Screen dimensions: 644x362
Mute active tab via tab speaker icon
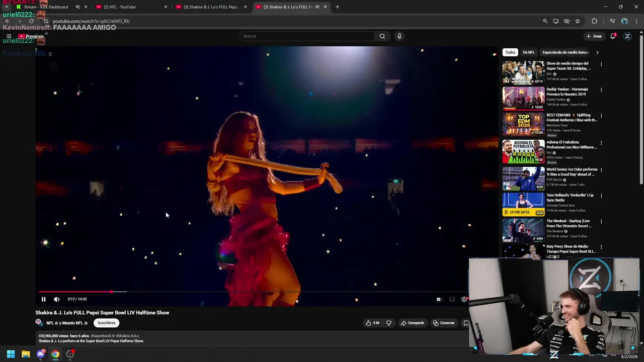(317, 7)
